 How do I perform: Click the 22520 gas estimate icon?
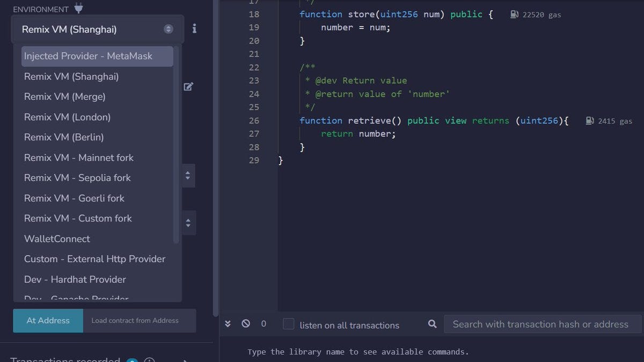[x=515, y=14]
